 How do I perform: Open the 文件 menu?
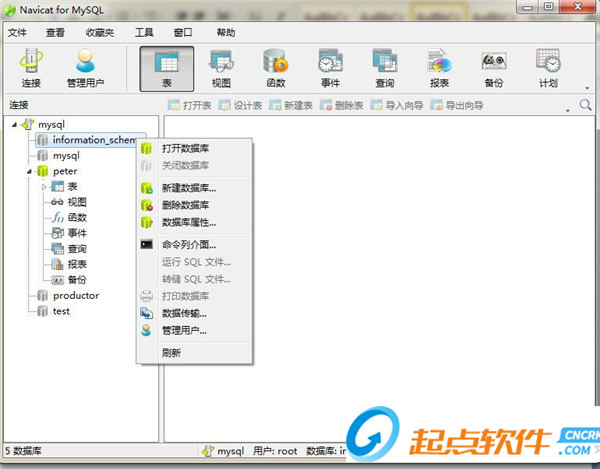(17, 33)
